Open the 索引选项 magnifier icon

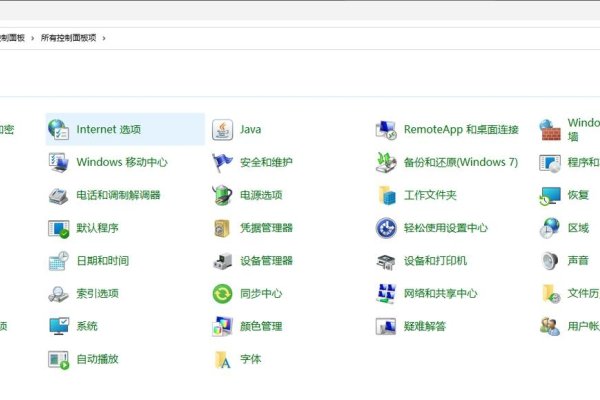[59, 294]
